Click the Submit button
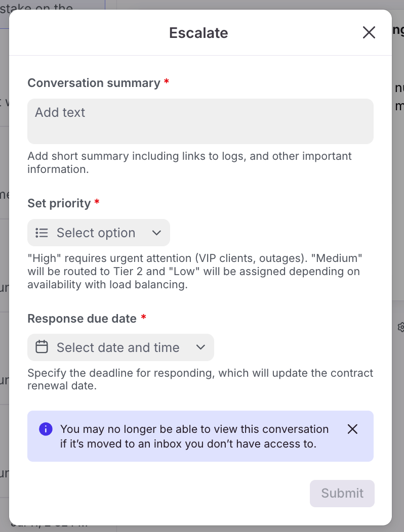The width and height of the screenshot is (404, 532). 342,493
